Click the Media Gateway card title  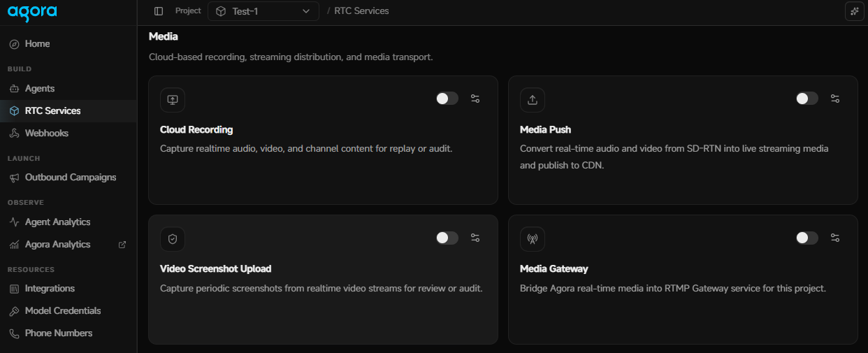click(x=554, y=269)
